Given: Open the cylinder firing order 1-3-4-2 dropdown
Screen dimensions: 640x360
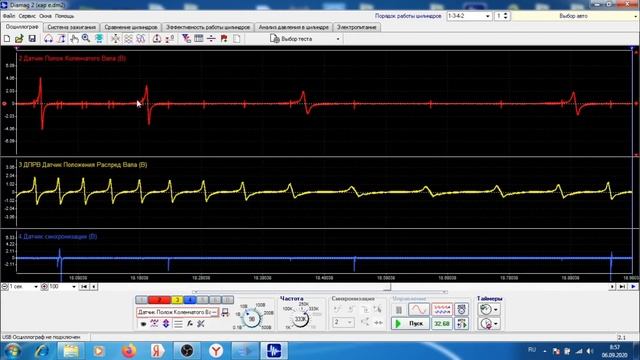Looking at the screenshot, I should click(x=488, y=16).
